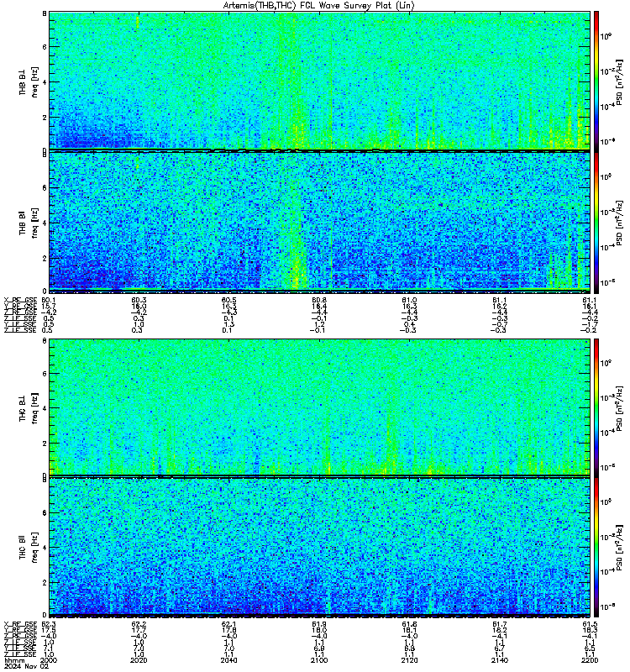Viewport: 630px width, 672px height.
Task: Click inside the THC B-perpendicular spectrogram panel
Action: (x=319, y=407)
